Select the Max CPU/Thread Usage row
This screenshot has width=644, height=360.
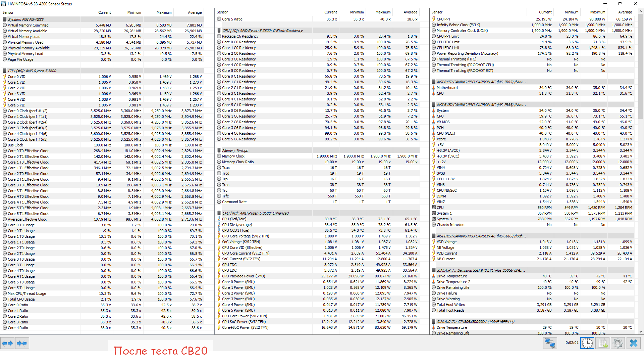pyautogui.click(x=103, y=294)
